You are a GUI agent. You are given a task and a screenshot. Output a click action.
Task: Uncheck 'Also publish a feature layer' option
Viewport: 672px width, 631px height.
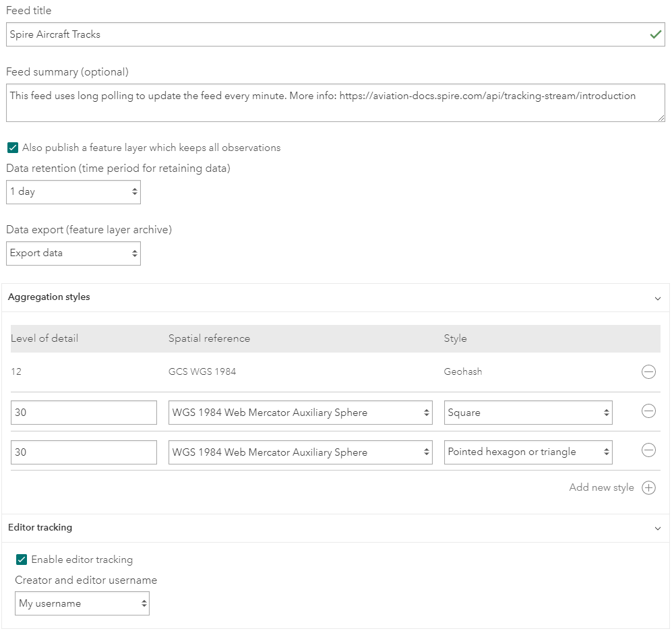(x=12, y=147)
